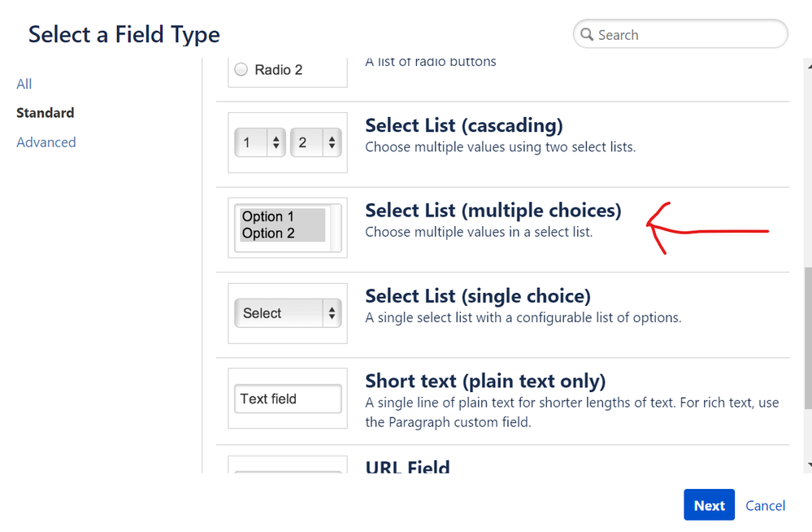The width and height of the screenshot is (812, 532).
Task: Click the field list vertical scrollbar thumb
Action: coord(807,342)
